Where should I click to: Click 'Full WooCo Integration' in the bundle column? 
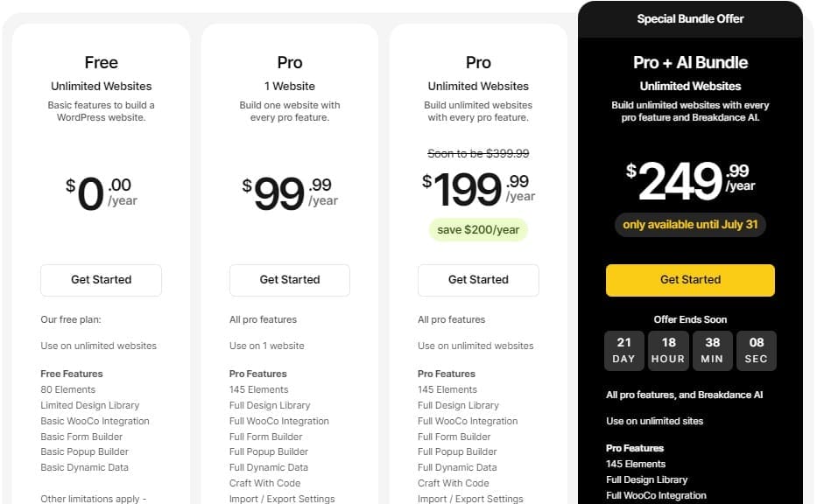[656, 495]
